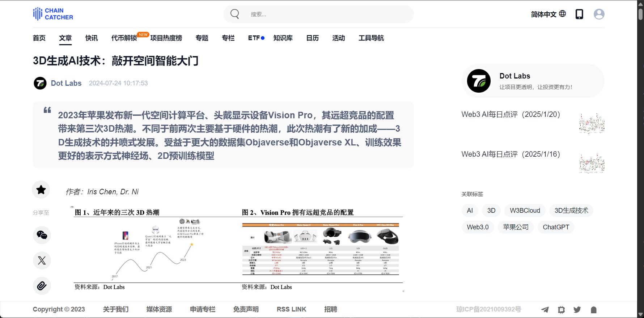Select the 3D生成技术 tag
Viewport: 644px width, 318px height.
(571, 211)
